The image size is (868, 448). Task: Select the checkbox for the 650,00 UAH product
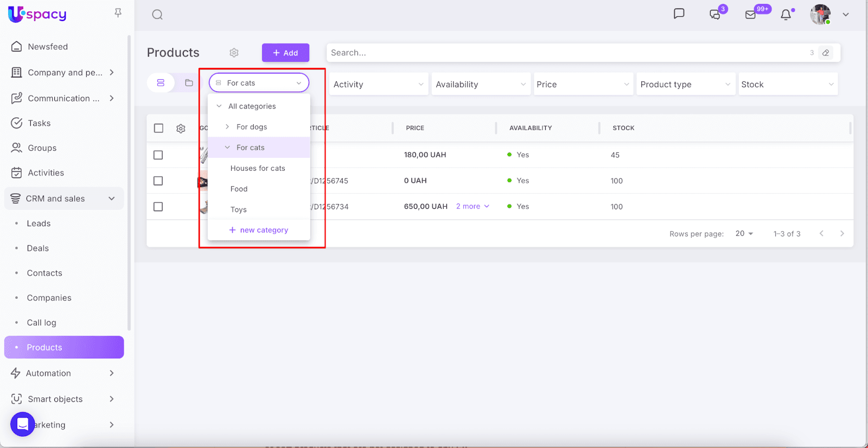(158, 207)
